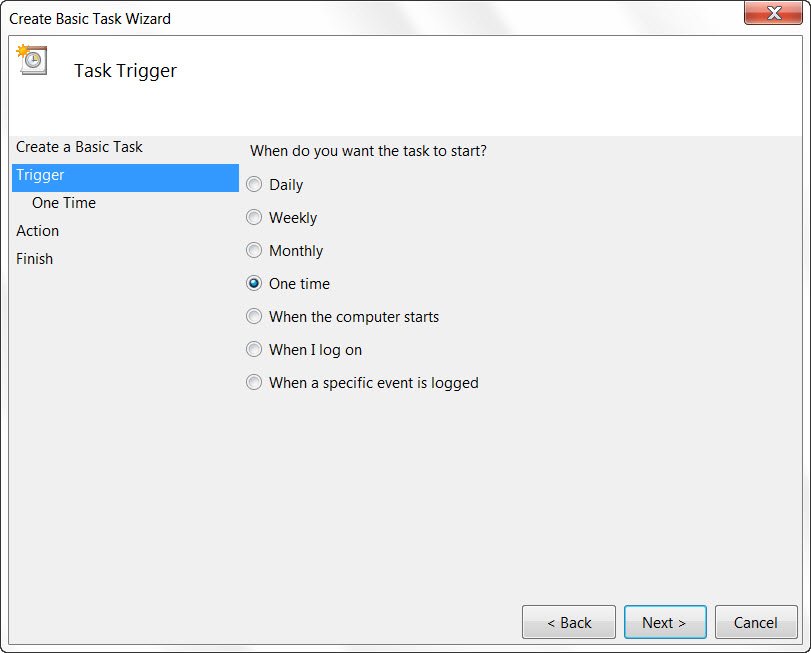Click the Task Trigger heading text
Viewport: 811px width, 653px height.
(124, 70)
